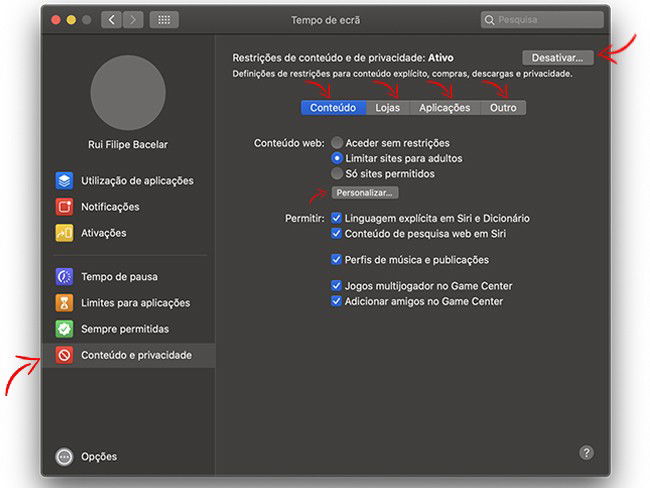Uncheck Linguagem explícita em Siri e Dicionário

pyautogui.click(x=337, y=218)
